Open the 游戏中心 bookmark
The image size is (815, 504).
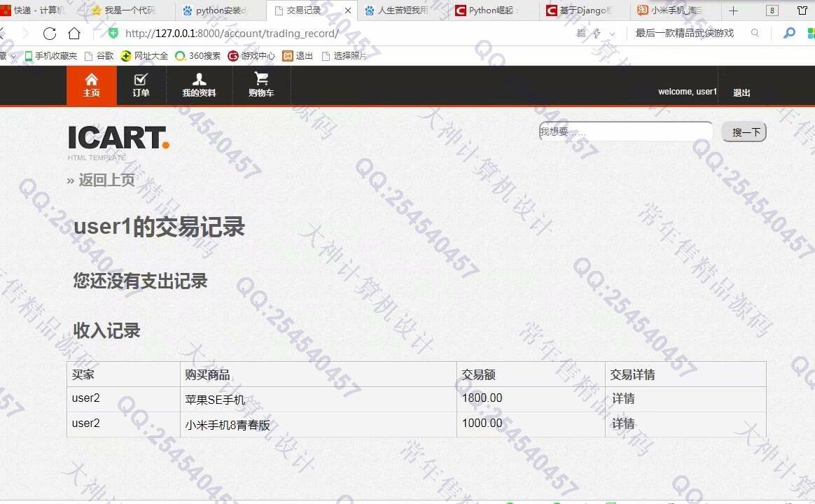[251, 55]
